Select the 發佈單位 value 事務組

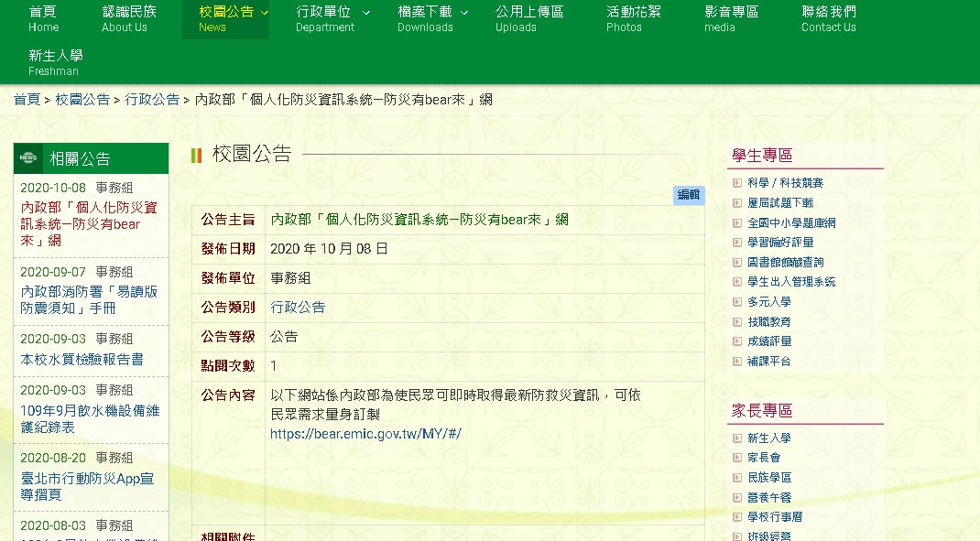click(290, 278)
